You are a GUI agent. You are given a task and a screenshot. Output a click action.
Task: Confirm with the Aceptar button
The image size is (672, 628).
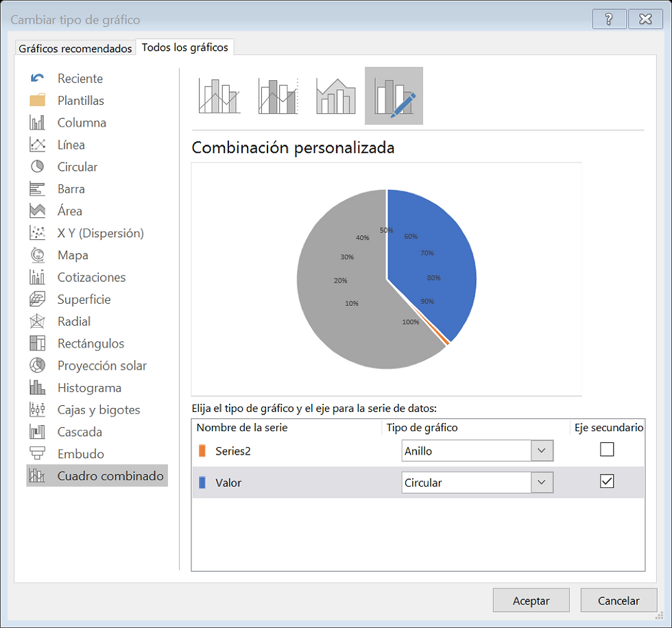pos(531,601)
